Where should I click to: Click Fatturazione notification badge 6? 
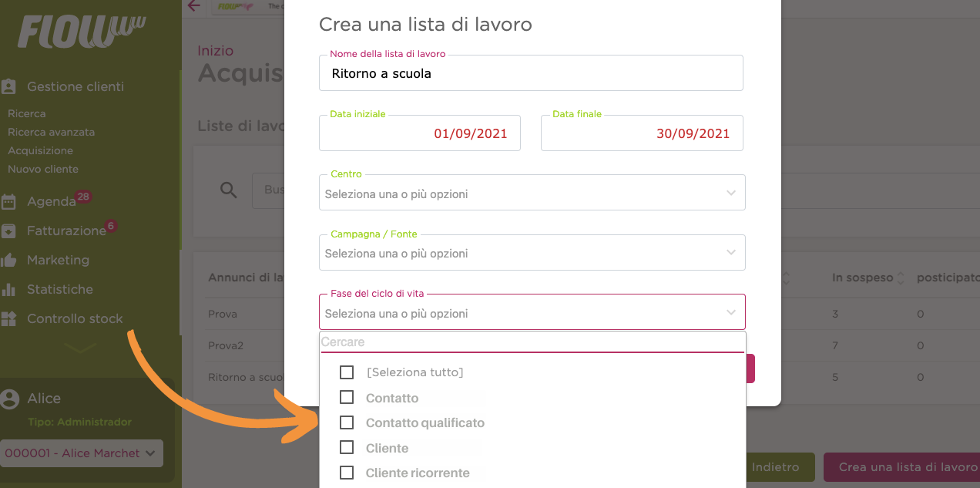(111, 226)
